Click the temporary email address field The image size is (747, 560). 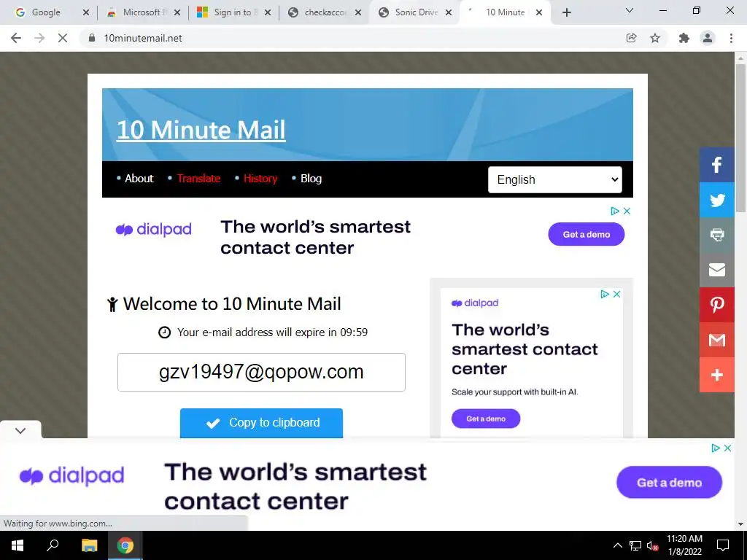(261, 372)
